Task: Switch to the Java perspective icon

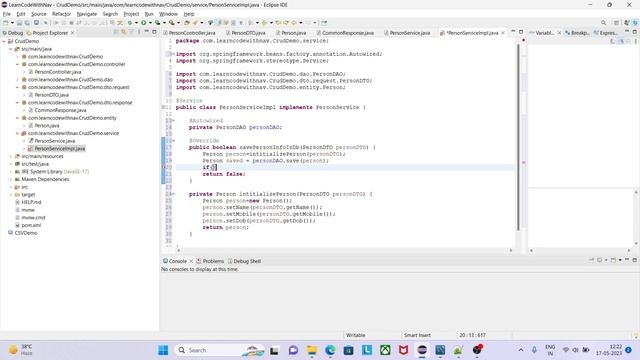Action: click(x=627, y=23)
